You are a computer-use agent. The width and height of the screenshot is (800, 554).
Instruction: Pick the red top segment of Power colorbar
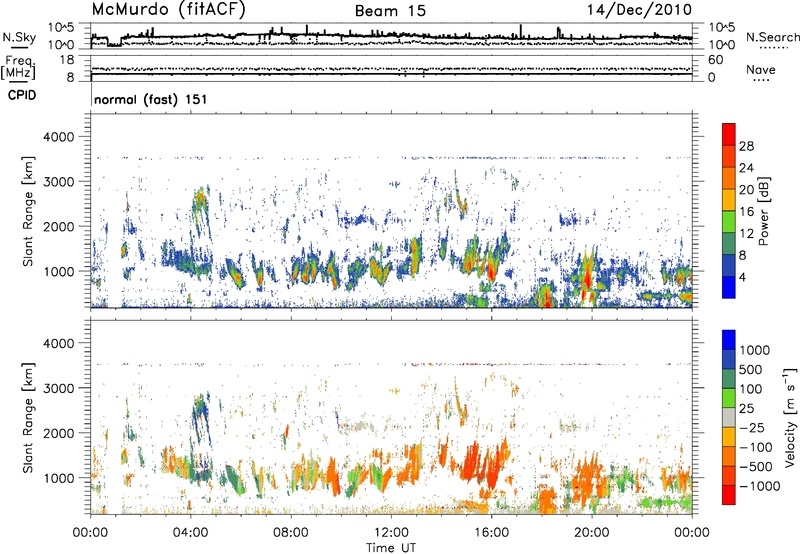click(x=729, y=134)
